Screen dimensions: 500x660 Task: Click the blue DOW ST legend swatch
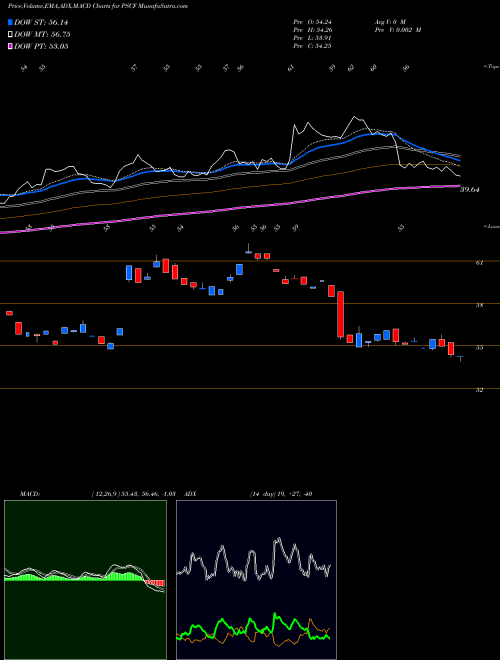click(11, 23)
